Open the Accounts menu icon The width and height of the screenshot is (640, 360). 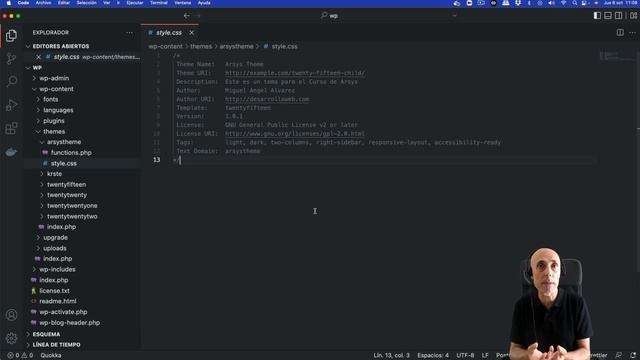[11, 315]
